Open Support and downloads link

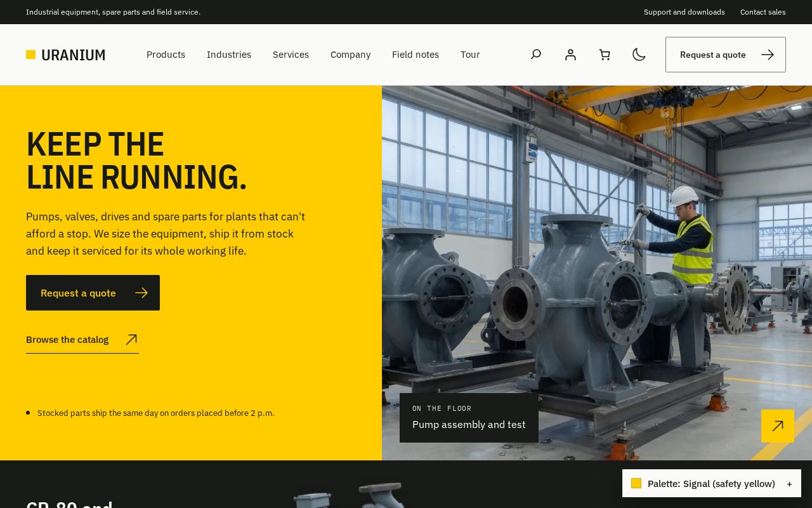click(x=684, y=12)
